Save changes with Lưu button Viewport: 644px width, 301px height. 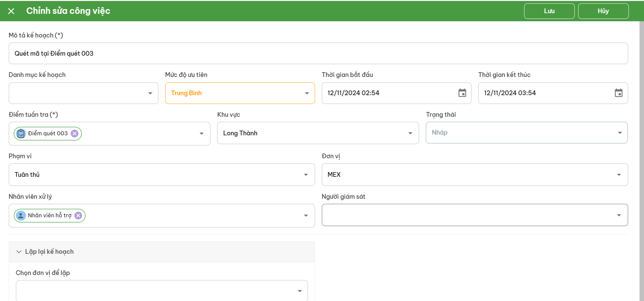[549, 11]
